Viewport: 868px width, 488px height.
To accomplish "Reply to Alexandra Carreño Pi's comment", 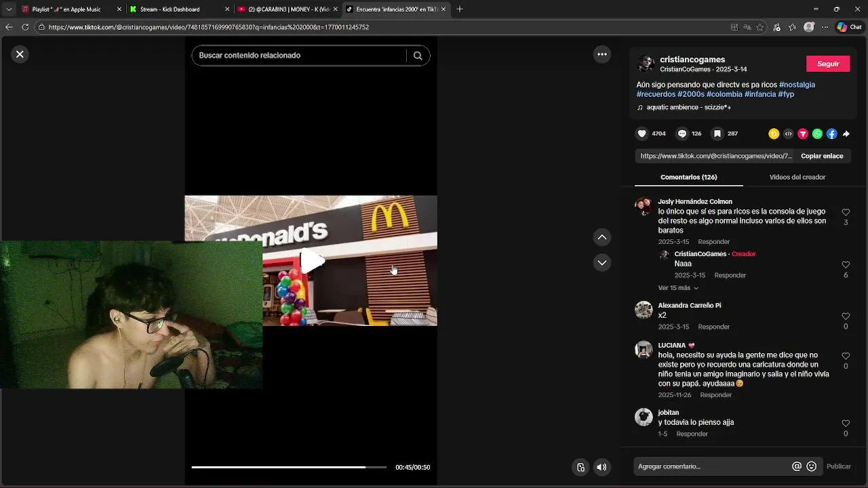I will (714, 327).
